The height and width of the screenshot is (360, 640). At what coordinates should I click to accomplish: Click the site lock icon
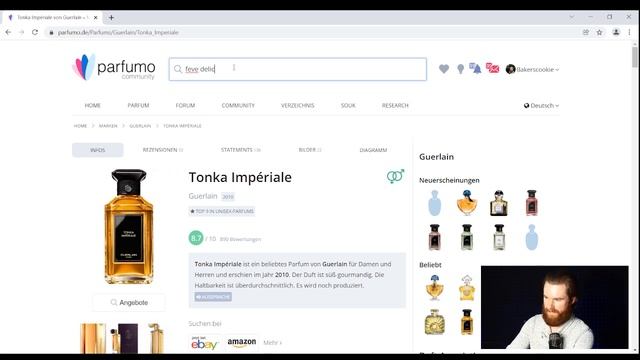pos(51,32)
